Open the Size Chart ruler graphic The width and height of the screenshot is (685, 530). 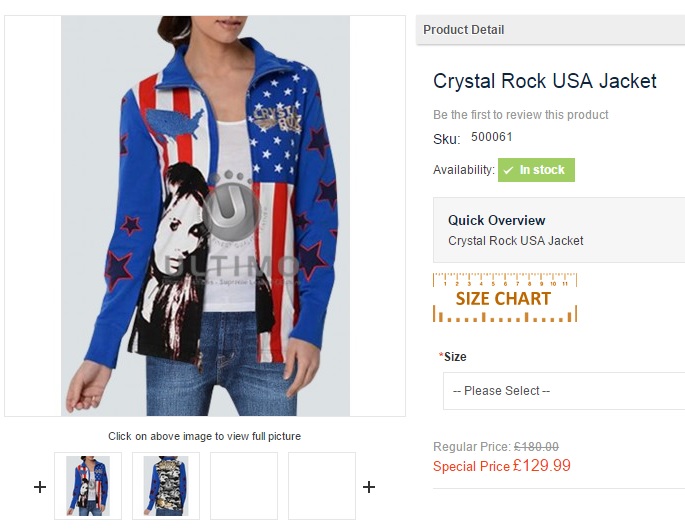tap(505, 298)
